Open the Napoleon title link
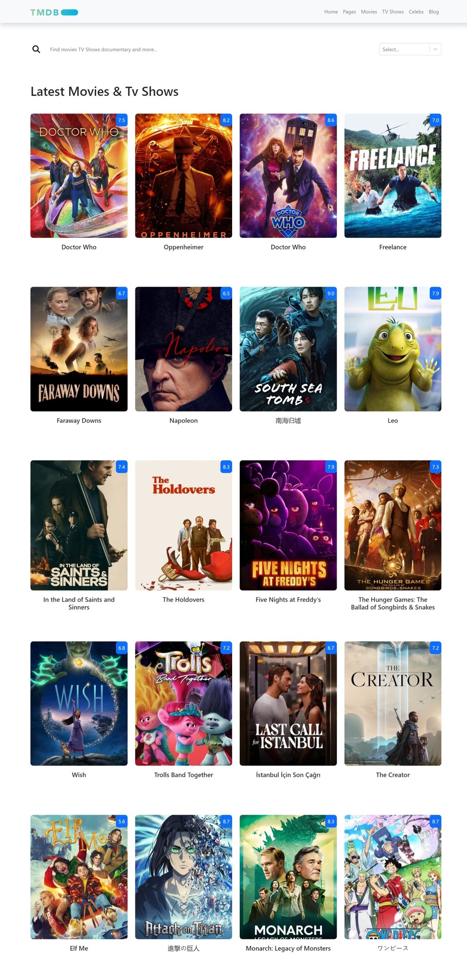The width and height of the screenshot is (467, 980). click(183, 421)
